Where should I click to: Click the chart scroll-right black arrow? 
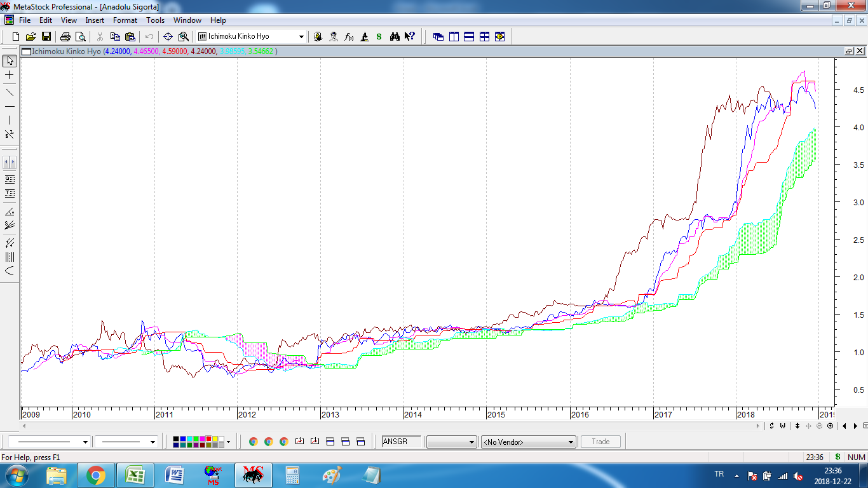(855, 426)
